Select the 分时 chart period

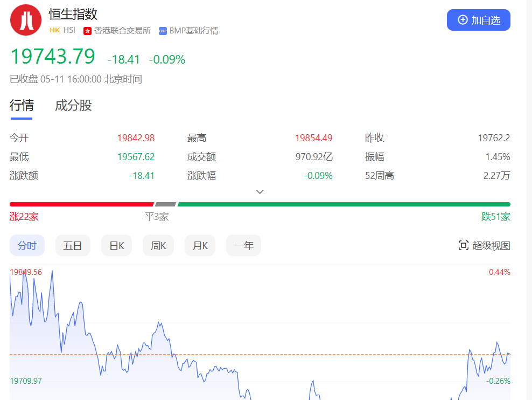27,246
